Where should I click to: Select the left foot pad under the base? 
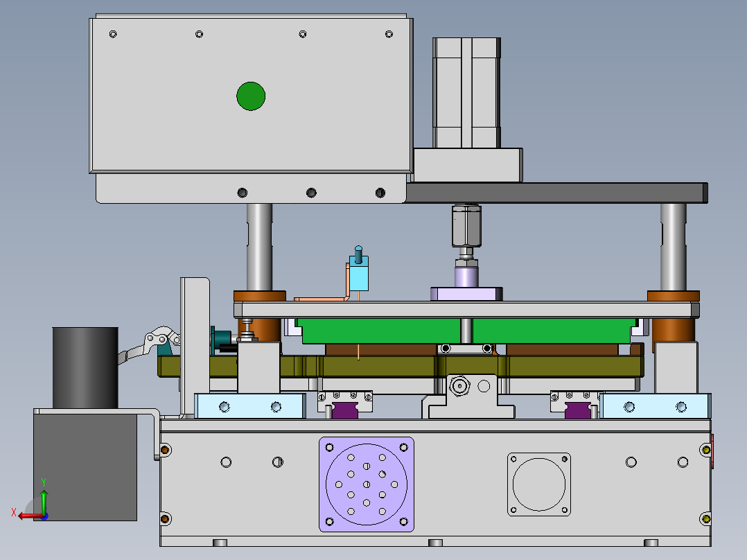click(220, 543)
